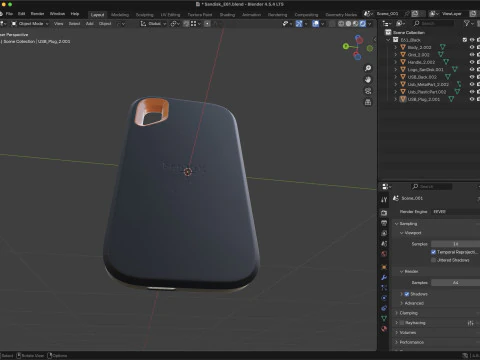Click the Render Samples value field

pyautogui.click(x=455, y=283)
